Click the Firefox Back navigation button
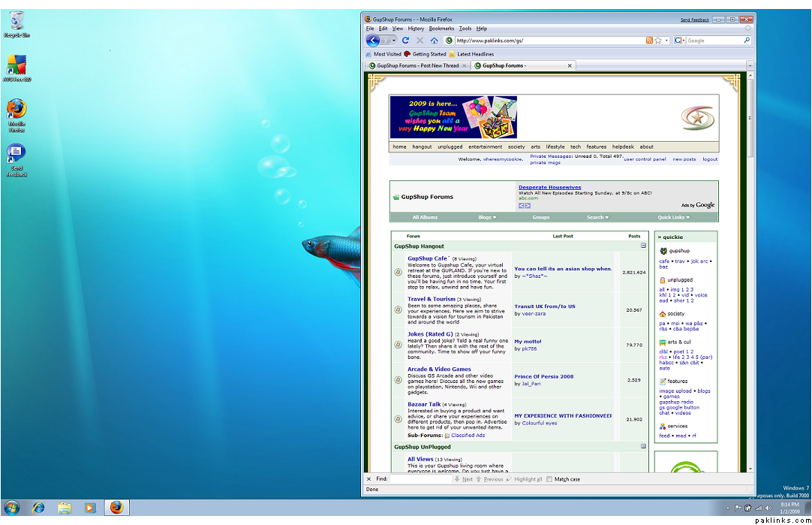 [x=373, y=41]
